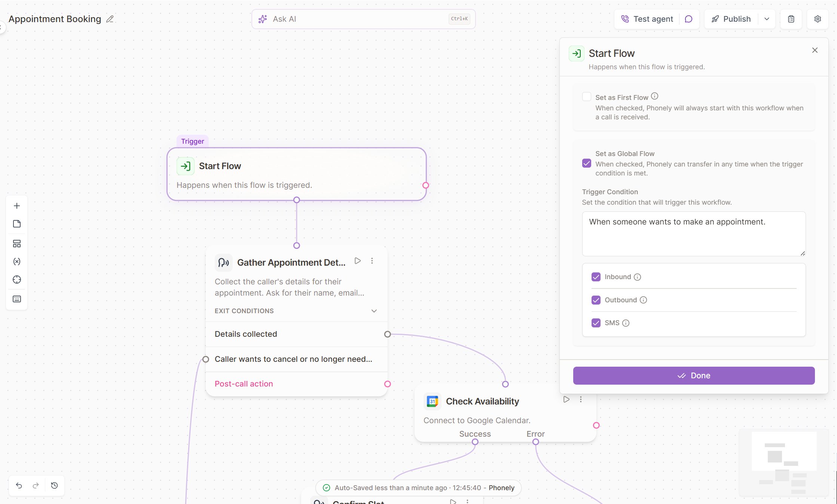837x504 pixels.
Task: Click the Success output connector
Action: coord(475,442)
